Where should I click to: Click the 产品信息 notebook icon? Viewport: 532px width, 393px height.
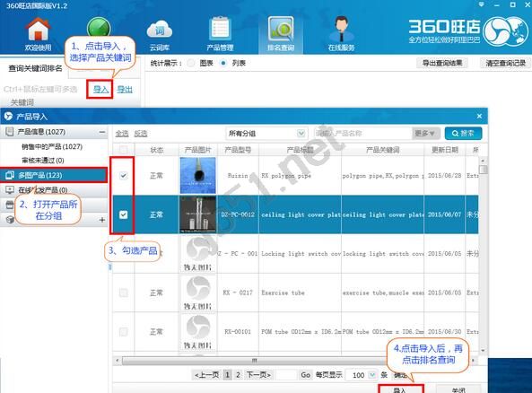tap(10, 132)
